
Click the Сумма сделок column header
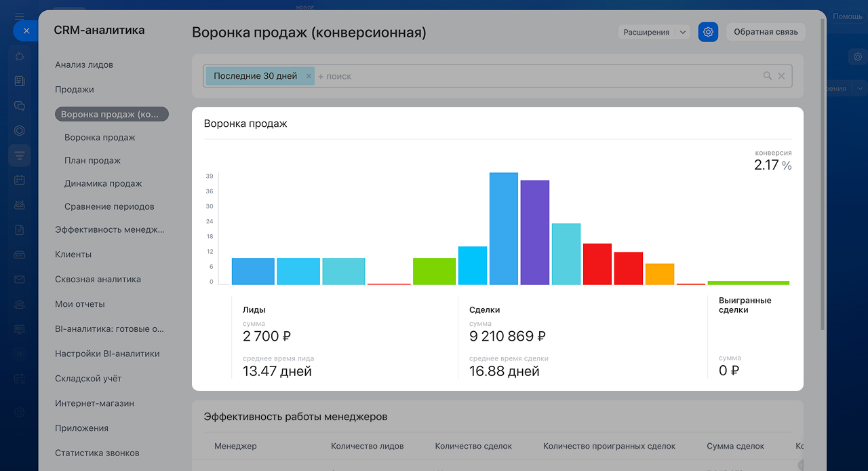735,446
